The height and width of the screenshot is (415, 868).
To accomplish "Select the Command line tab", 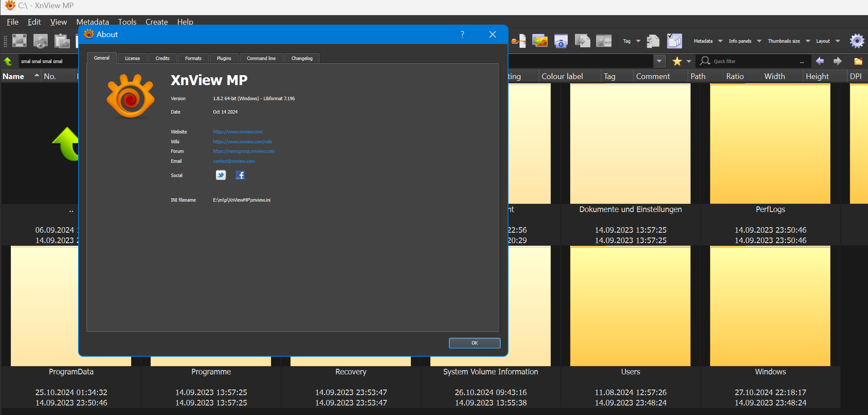I will [x=261, y=58].
